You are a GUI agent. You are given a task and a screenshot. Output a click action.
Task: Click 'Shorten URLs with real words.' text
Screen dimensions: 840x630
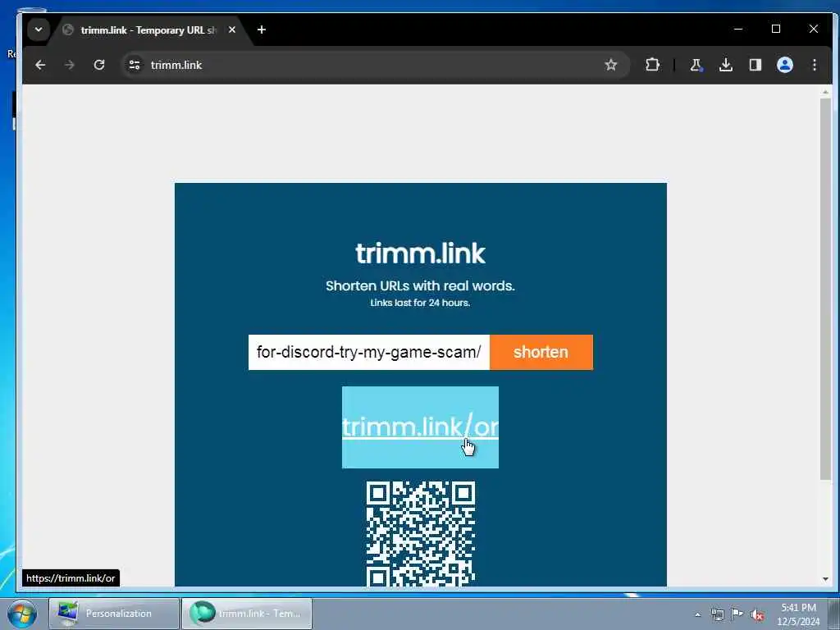pyautogui.click(x=421, y=285)
